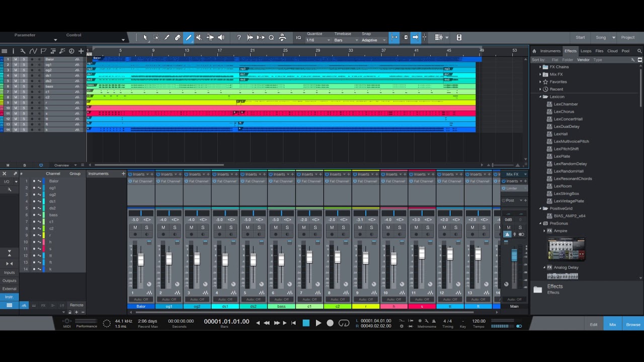Open the Start page button

tap(580, 37)
